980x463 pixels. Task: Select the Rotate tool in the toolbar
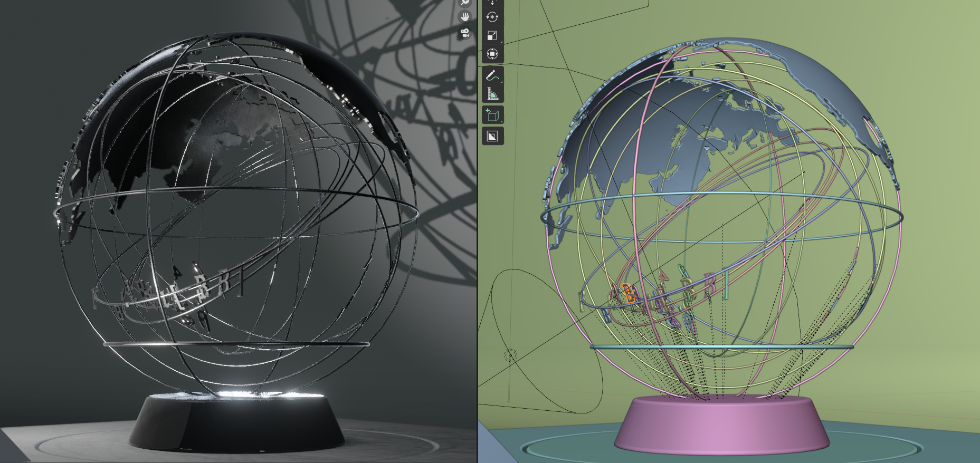pos(492,17)
